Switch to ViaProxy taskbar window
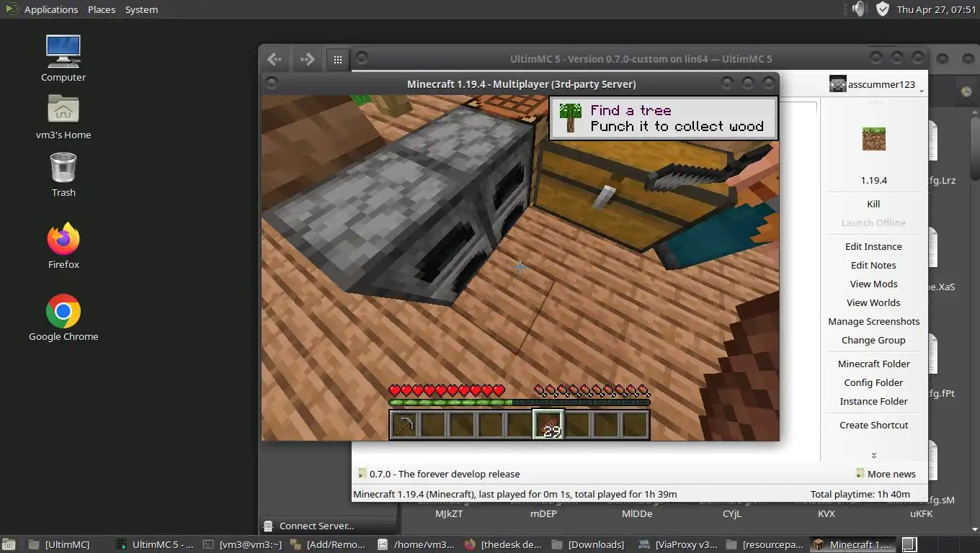 tap(679, 544)
